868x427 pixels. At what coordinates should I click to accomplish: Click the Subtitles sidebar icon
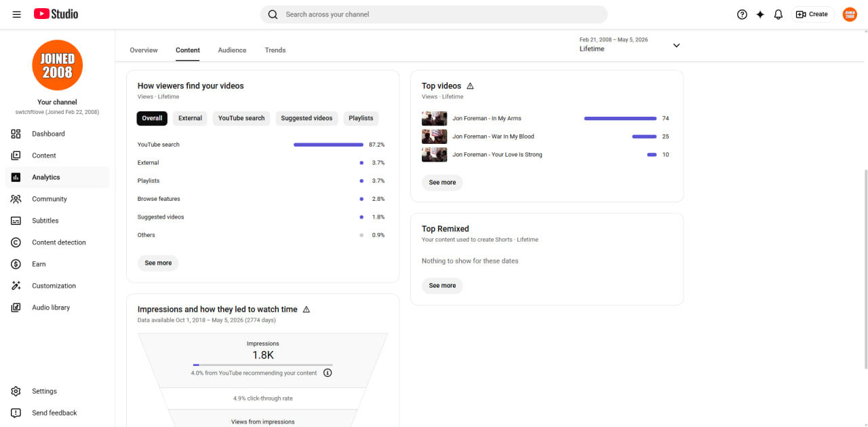click(16, 221)
